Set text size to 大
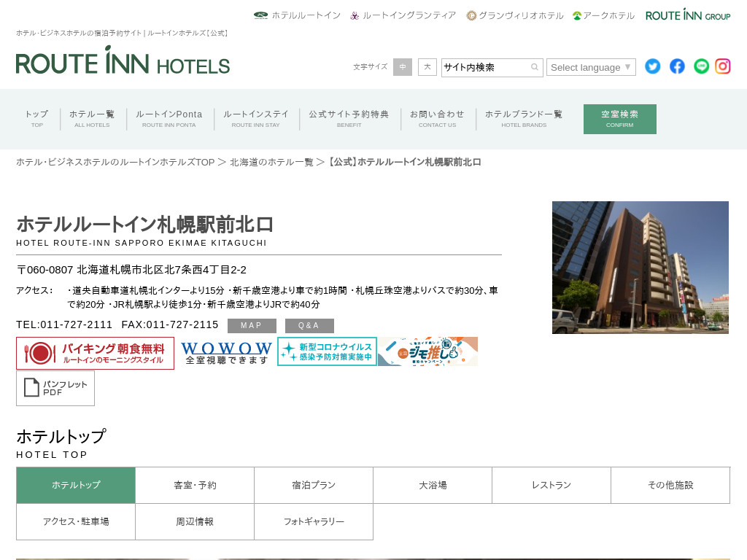 [427, 67]
